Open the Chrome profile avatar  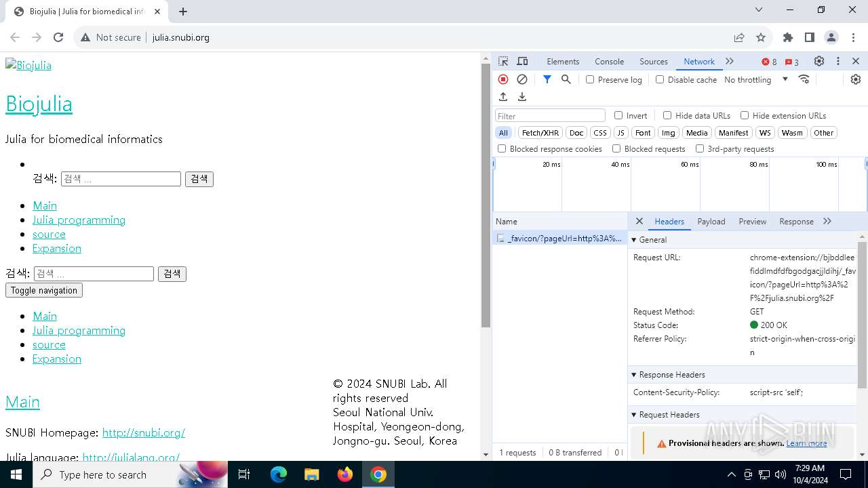(x=831, y=37)
